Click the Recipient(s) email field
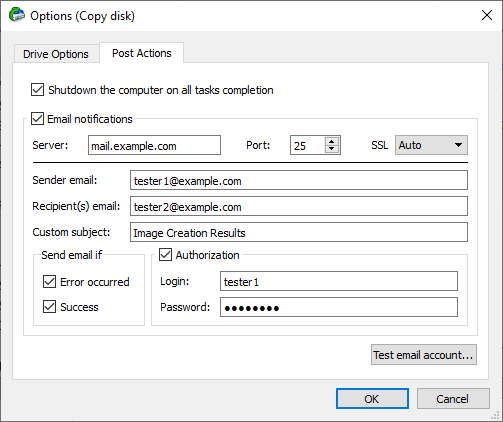Screen dimensions: 503x422 (299, 206)
